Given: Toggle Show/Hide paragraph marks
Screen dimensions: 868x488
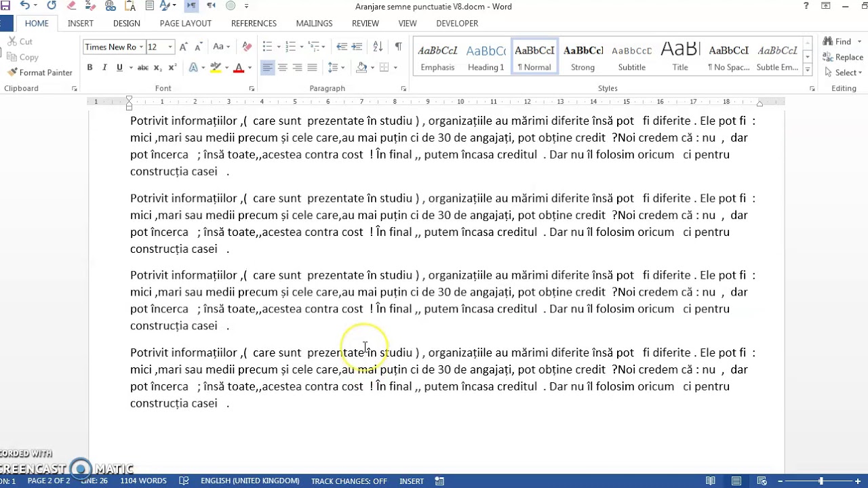Looking at the screenshot, I should coord(398,47).
